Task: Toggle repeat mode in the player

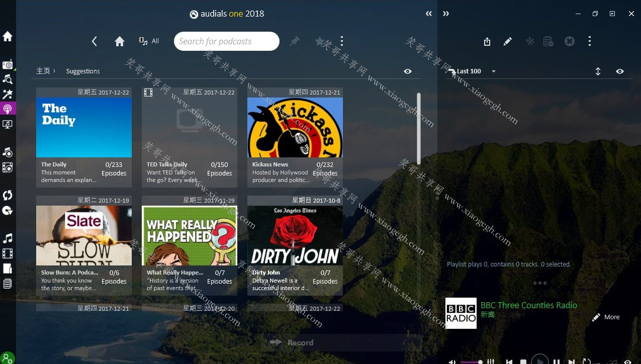Action: [x=587, y=361]
